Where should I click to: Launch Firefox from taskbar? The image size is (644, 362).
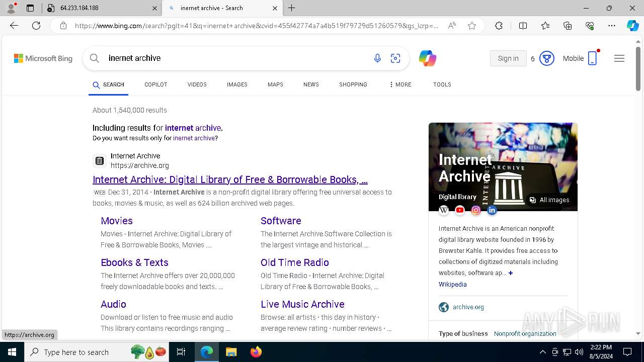click(x=256, y=352)
